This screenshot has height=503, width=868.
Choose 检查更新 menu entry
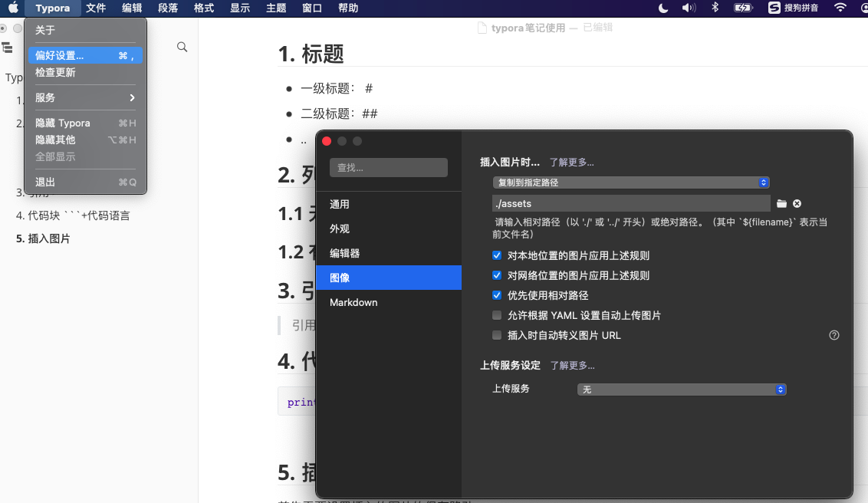point(85,73)
